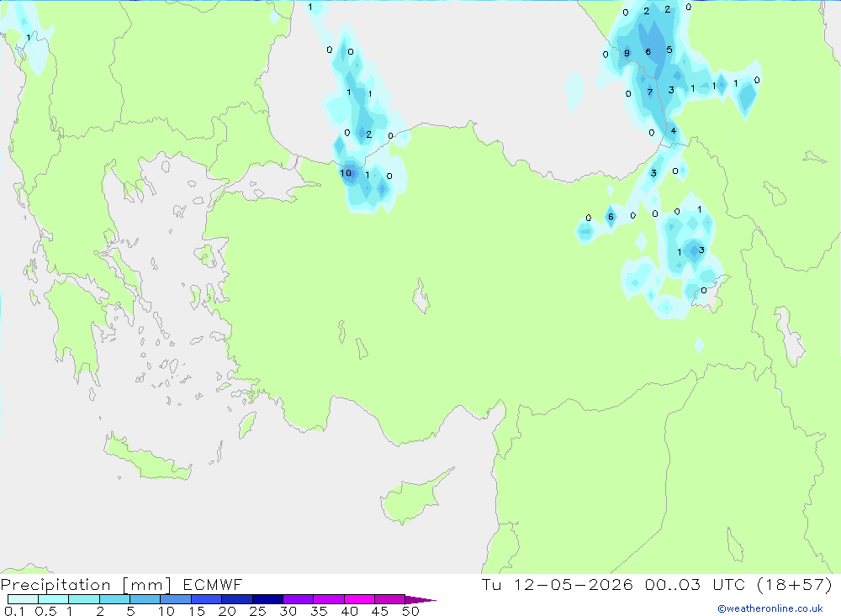Viewport: 841px width, 616px height.
Task: Click the "7" precipitation value on the map
Action: pyautogui.click(x=649, y=92)
